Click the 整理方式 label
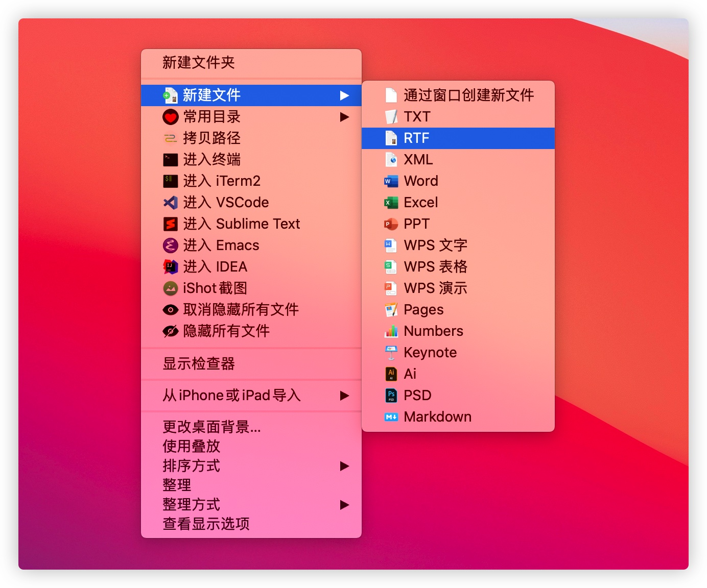Viewport: 707px width, 588px height. pyautogui.click(x=191, y=505)
